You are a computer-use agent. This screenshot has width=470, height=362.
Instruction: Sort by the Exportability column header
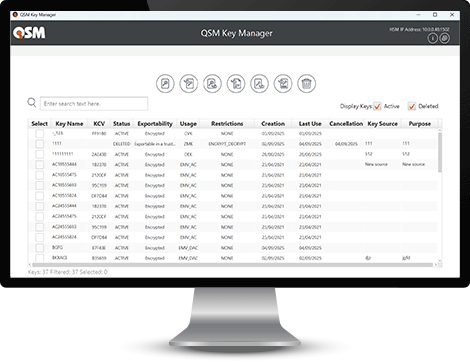pos(155,124)
